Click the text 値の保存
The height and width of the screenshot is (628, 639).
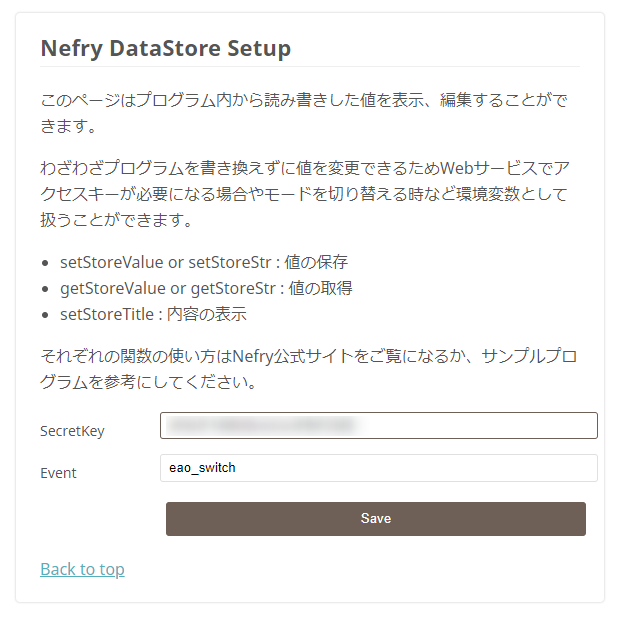pos(316,262)
